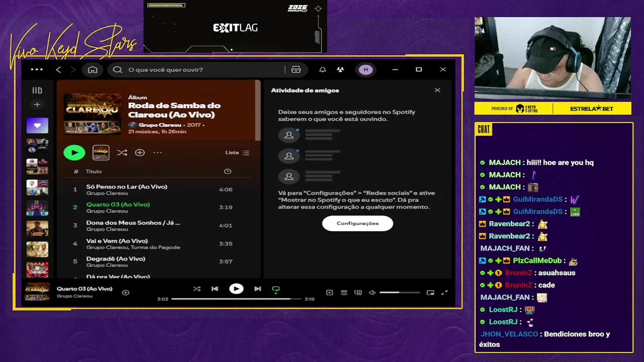Screen dimensions: 644x362
Task: Skip to previous track
Action: pos(215,289)
